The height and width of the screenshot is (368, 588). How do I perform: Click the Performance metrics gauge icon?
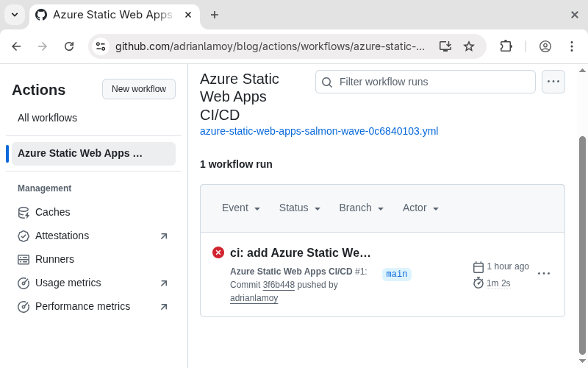click(x=24, y=307)
